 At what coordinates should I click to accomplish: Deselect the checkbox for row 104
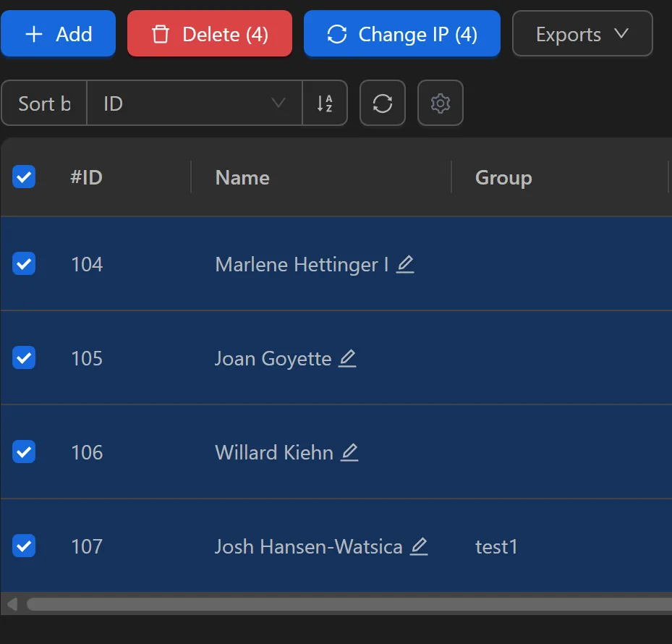tap(24, 264)
